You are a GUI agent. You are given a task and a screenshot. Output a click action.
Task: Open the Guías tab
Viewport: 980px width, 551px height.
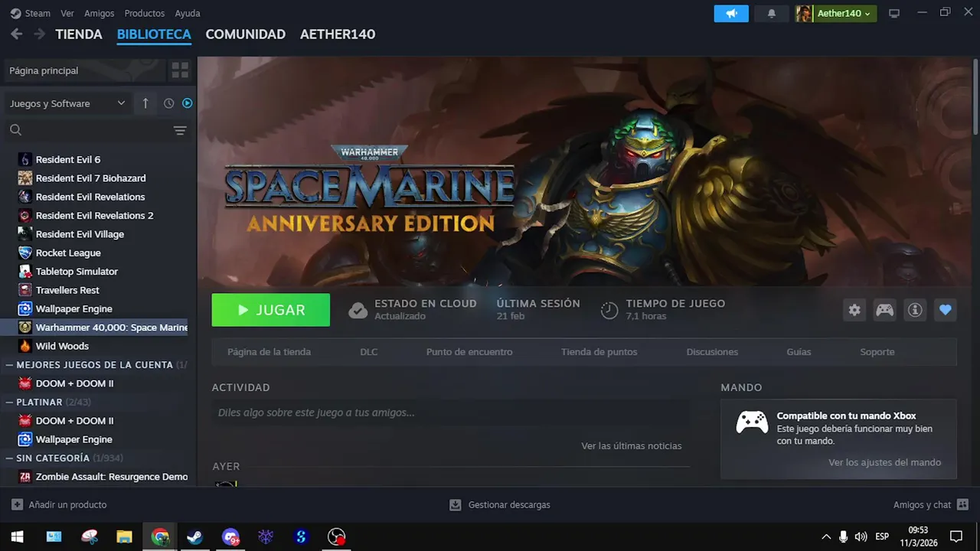(799, 352)
